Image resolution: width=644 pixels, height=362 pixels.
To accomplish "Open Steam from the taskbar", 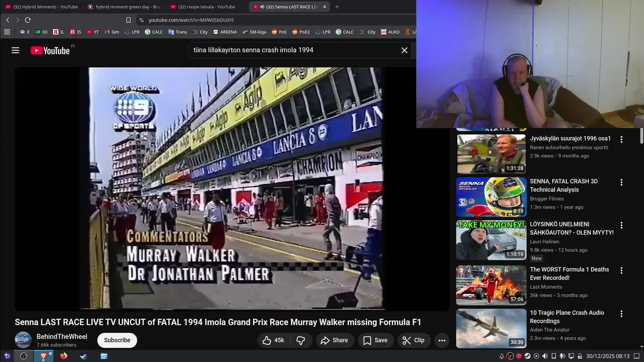I will coord(84,356).
